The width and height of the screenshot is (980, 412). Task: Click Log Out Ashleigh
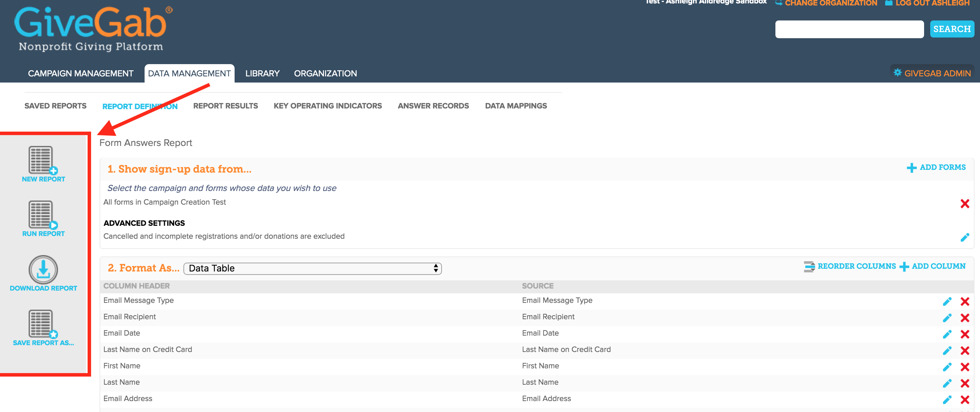(x=932, y=3)
